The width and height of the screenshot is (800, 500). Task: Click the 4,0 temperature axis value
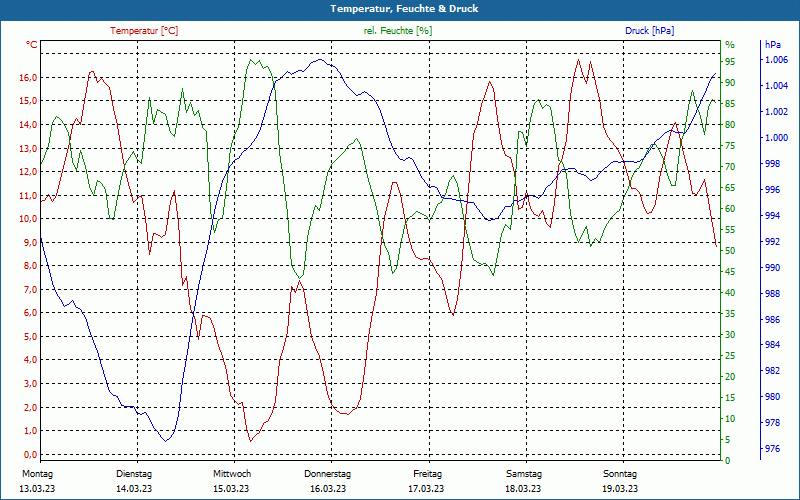tap(31, 360)
